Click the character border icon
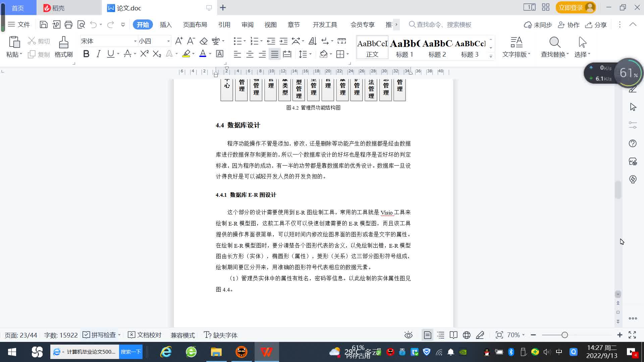 (220, 54)
